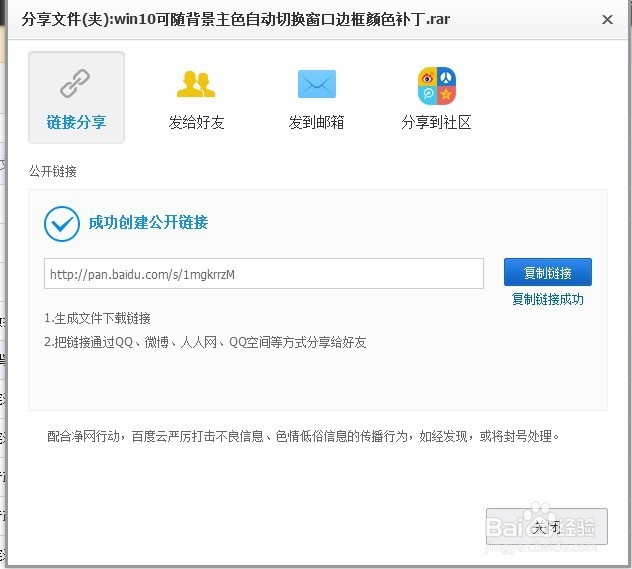Click the 公开链接 section label
The image size is (632, 569).
(x=52, y=171)
